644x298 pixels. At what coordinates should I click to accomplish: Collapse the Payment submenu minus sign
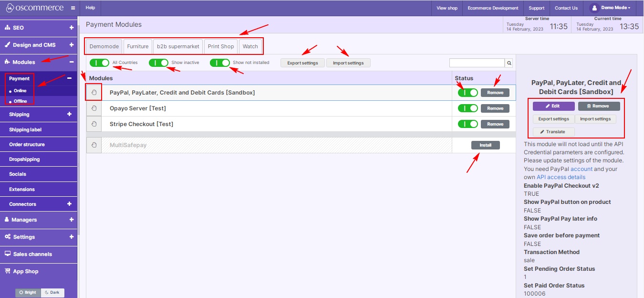click(69, 78)
